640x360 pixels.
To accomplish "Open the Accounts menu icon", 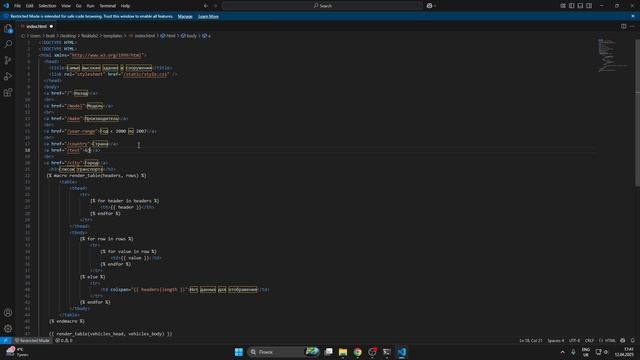I will [8, 313].
